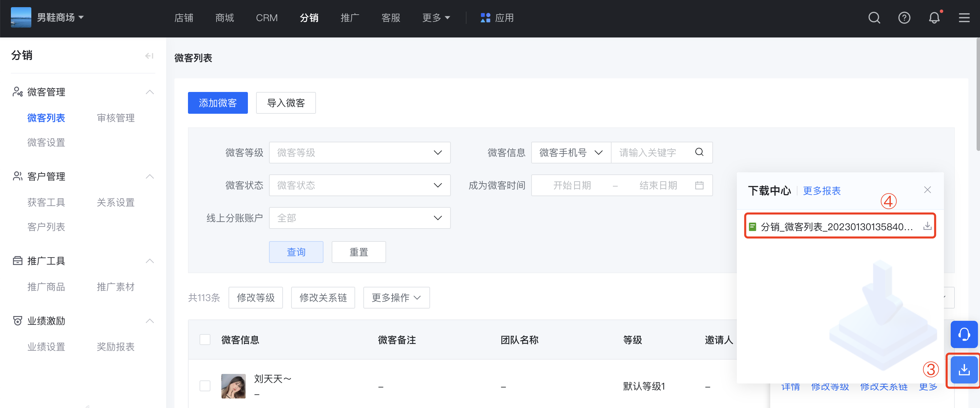Screen dimensions: 980x408
Task: Collapse the 客户管理 section chevron
Action: click(150, 176)
